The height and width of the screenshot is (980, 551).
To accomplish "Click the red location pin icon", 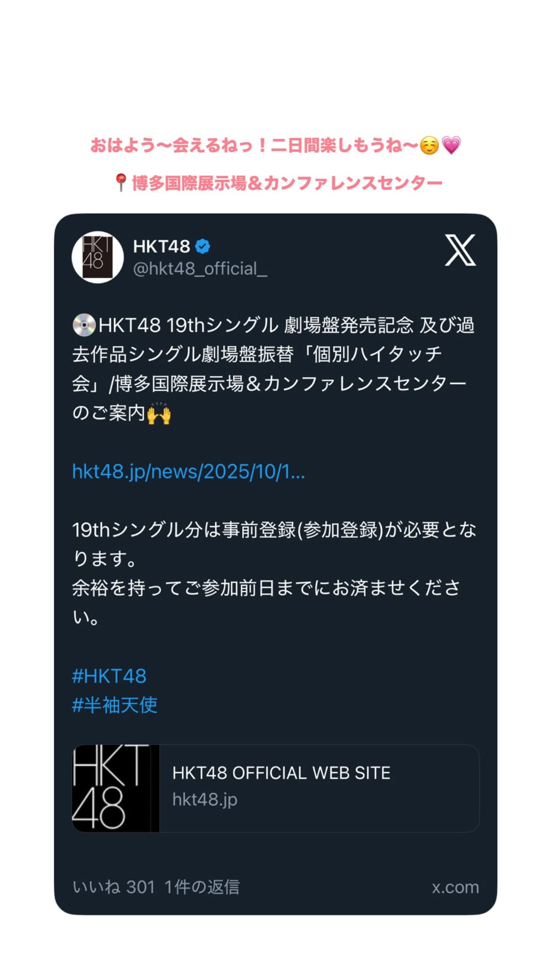I will (120, 182).
